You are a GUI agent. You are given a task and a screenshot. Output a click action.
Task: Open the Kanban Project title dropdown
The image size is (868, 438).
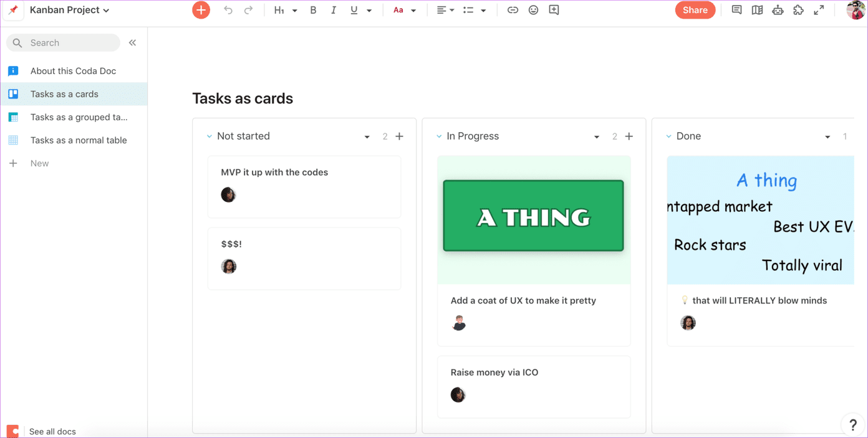[x=70, y=10]
